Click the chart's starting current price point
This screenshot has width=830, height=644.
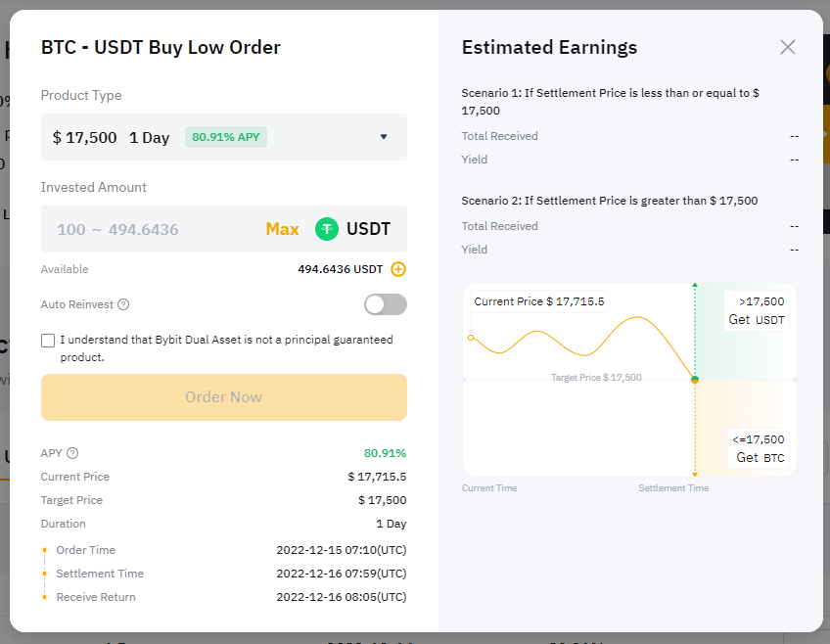pyautogui.click(x=471, y=338)
